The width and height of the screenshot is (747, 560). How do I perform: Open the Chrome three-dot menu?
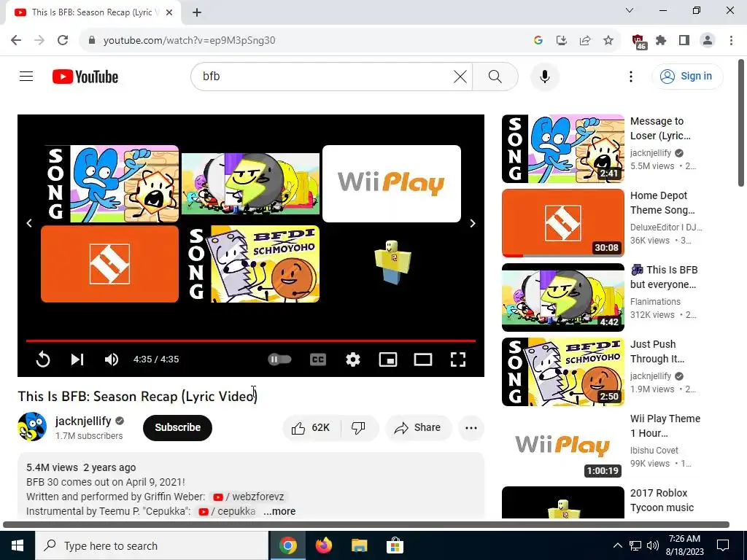tap(731, 40)
